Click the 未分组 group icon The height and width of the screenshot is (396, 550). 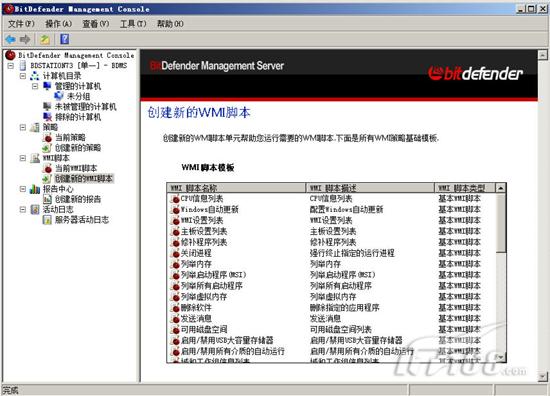(x=59, y=96)
